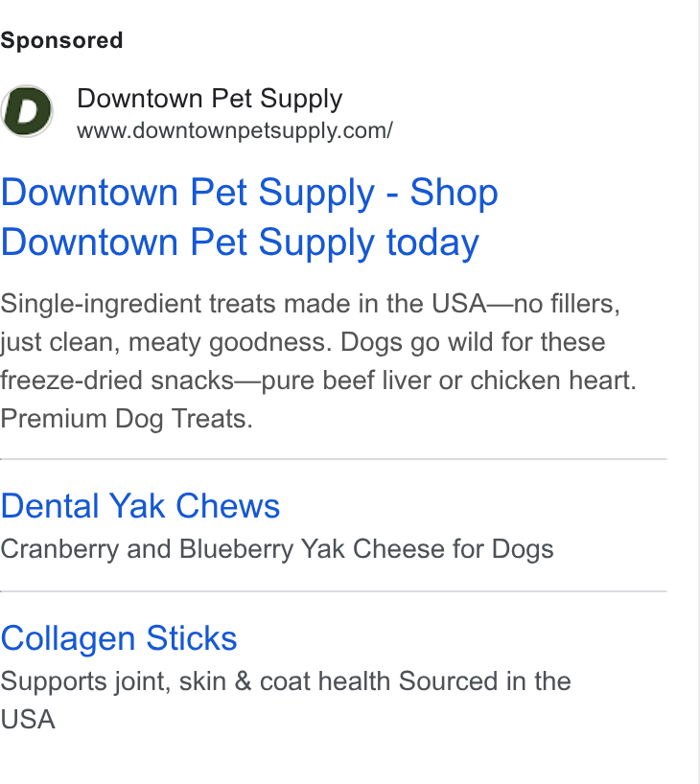Click the Sponsored label
The height and width of the screenshot is (784, 700).
point(61,40)
